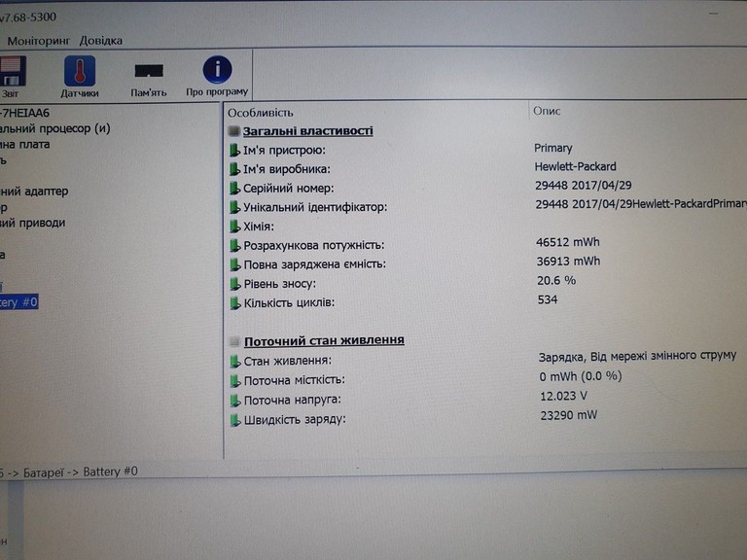The width and height of the screenshot is (747, 560).
Task: Open the Моніторинг menu
Action: [39, 42]
